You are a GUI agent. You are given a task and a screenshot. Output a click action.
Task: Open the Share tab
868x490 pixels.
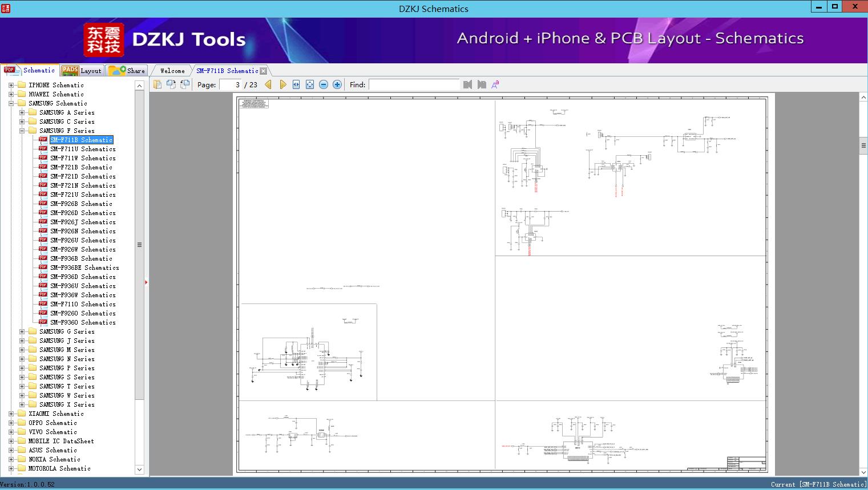tap(128, 71)
